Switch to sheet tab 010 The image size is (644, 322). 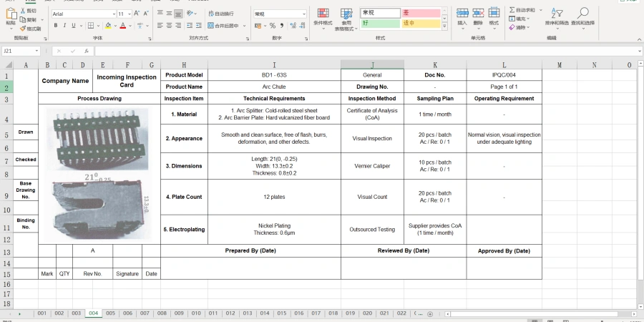(x=196, y=313)
